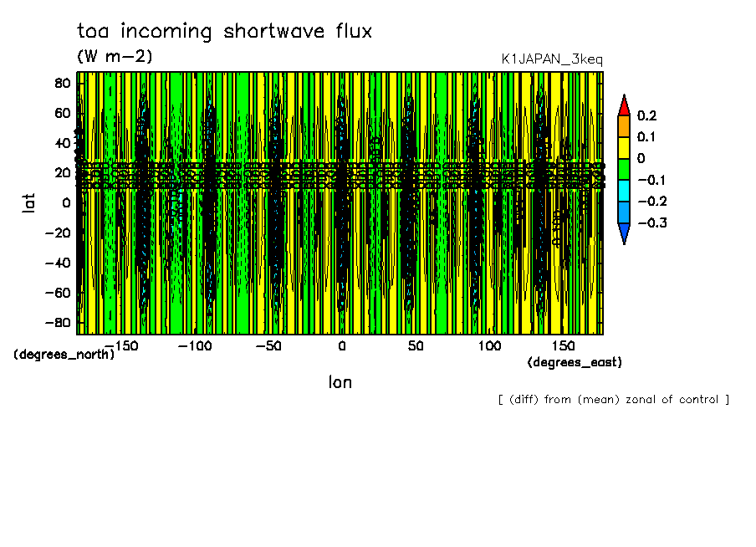Viewport: 756px width, 547px height.
Task: Click the '100' longitude tick label
Action: click(x=489, y=345)
